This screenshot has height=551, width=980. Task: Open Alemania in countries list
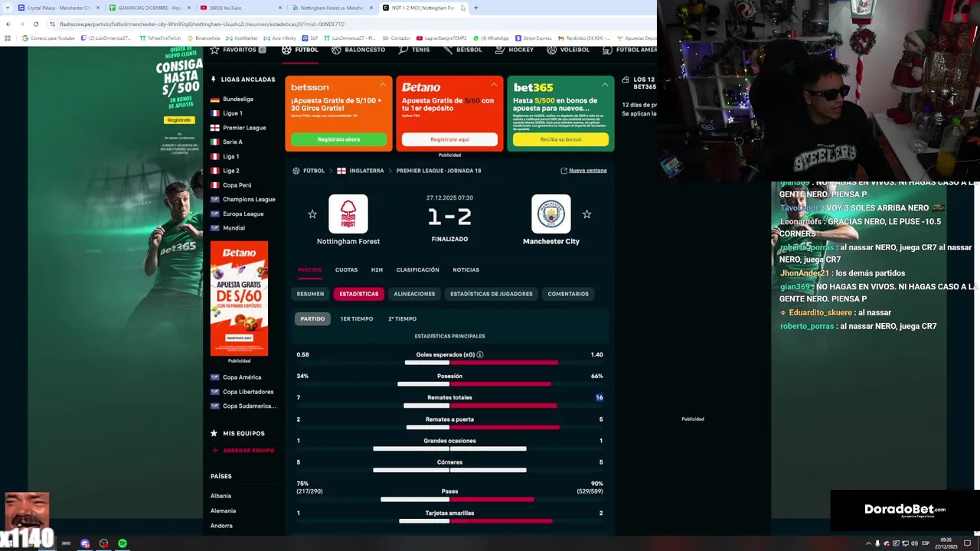pyautogui.click(x=223, y=511)
